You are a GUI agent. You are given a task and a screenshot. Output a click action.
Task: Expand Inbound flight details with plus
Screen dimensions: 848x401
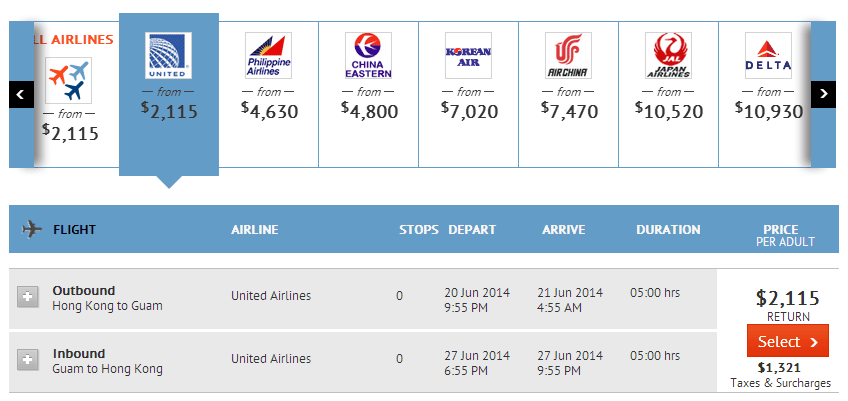pos(28,359)
